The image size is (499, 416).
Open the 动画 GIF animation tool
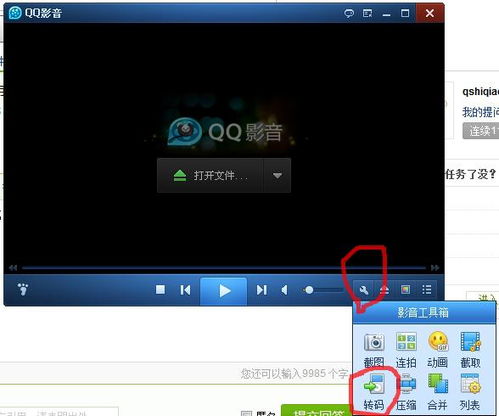point(438,349)
